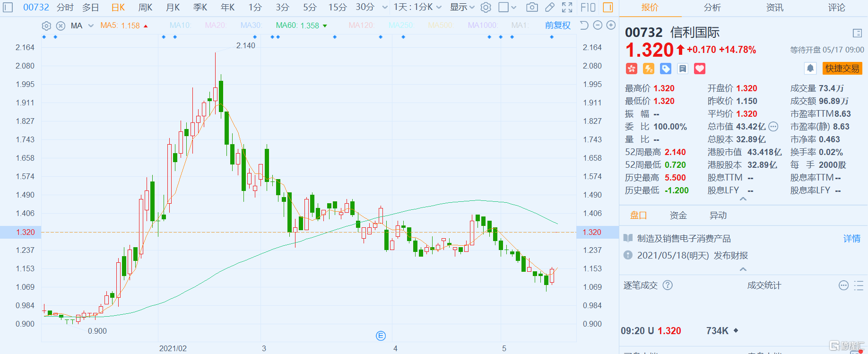Open the MA indicator type dropdown

tap(91, 26)
